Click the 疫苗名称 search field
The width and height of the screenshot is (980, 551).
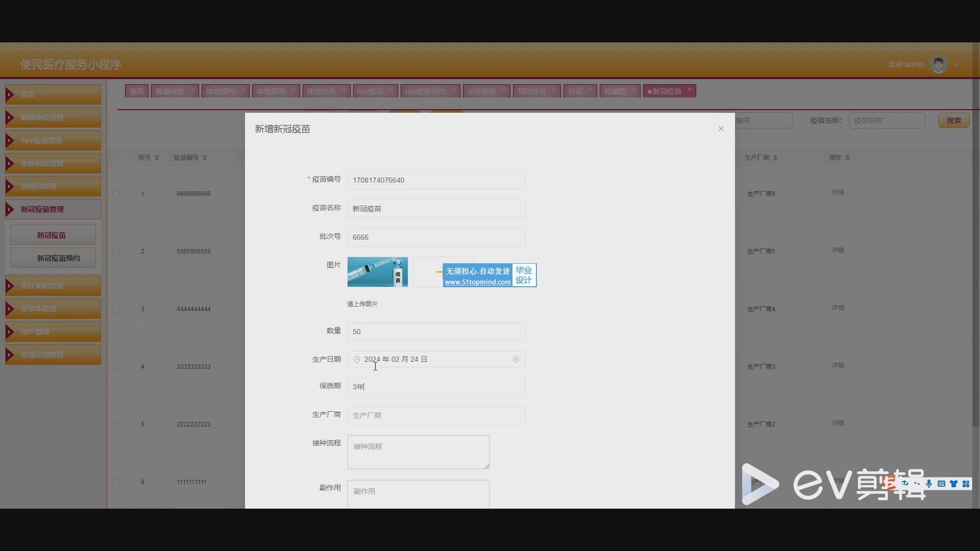887,120
